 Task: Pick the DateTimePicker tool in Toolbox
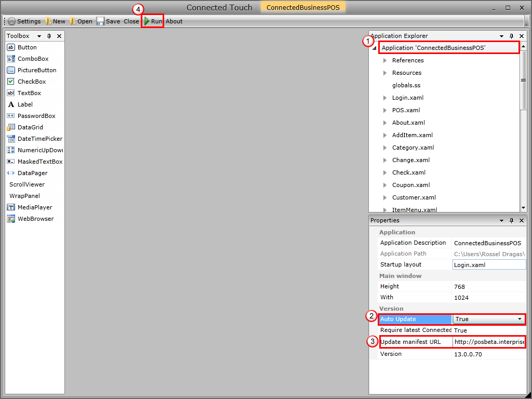(40, 139)
